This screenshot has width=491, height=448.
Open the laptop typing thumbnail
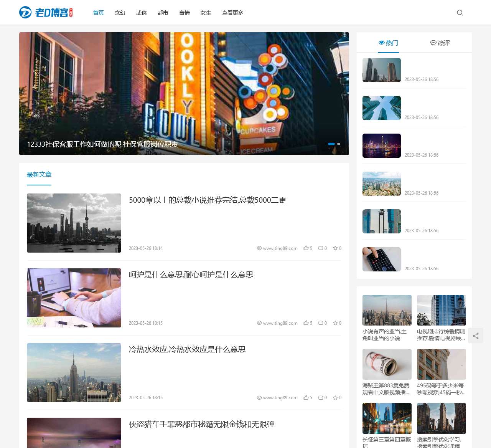(74, 298)
